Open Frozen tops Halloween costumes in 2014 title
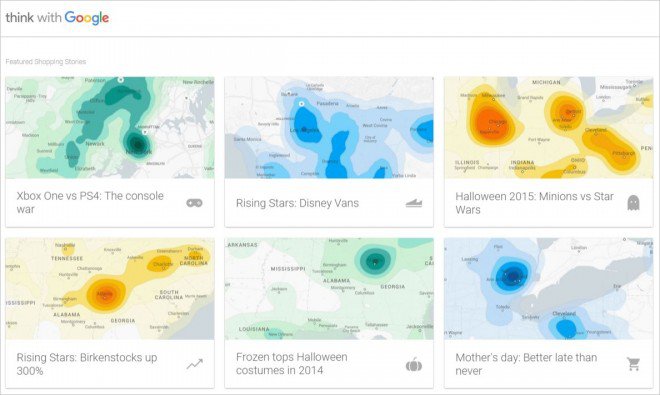Viewport: 660px width, 395px height. pyautogui.click(x=292, y=363)
